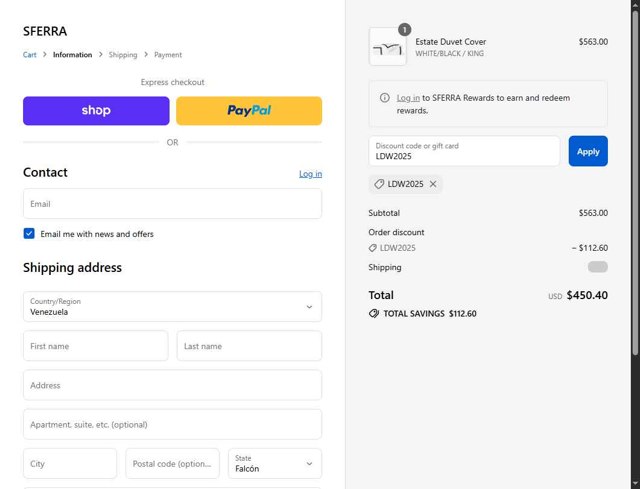Click Log in to SFERRA Rewards link
The height and width of the screenshot is (489, 640).
(408, 98)
